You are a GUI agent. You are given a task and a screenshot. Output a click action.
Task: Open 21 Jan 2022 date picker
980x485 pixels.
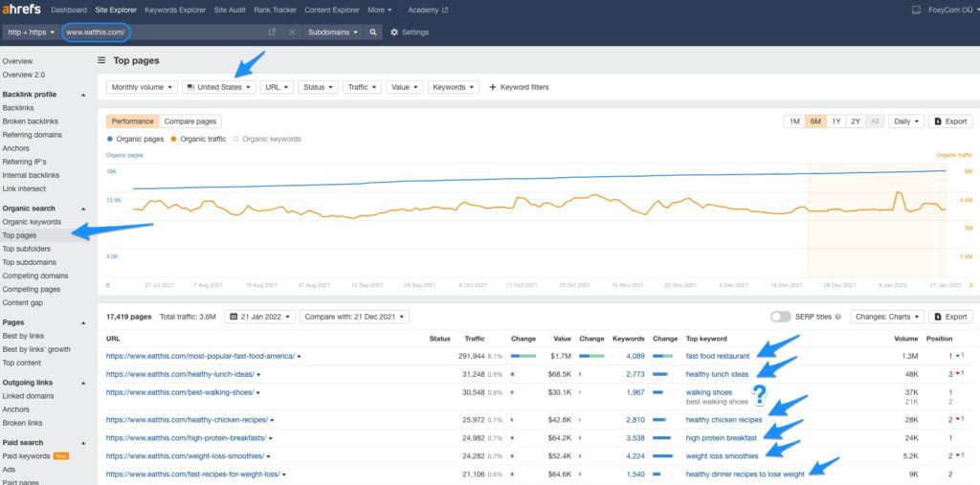tap(259, 317)
